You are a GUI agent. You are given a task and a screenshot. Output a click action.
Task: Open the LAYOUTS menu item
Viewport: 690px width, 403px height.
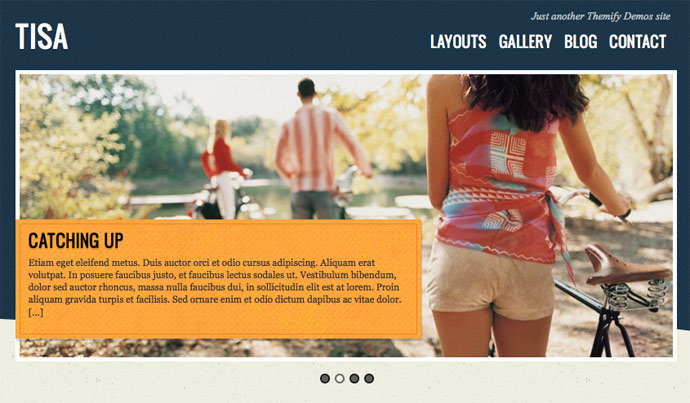458,42
